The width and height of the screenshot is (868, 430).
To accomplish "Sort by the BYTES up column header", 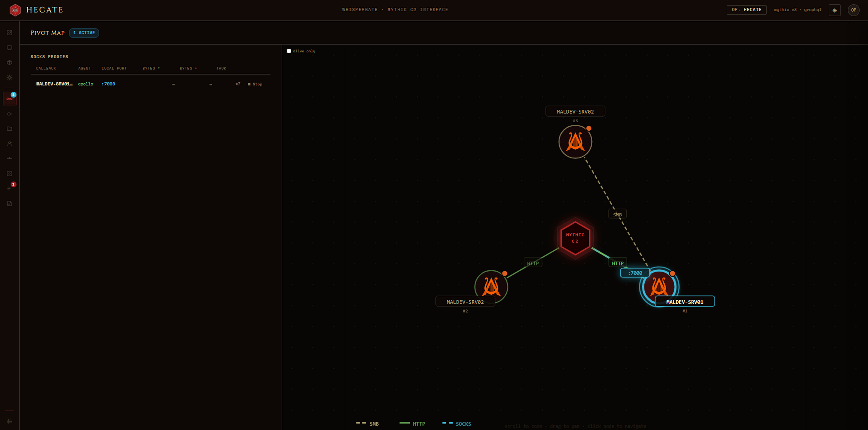I will point(151,68).
